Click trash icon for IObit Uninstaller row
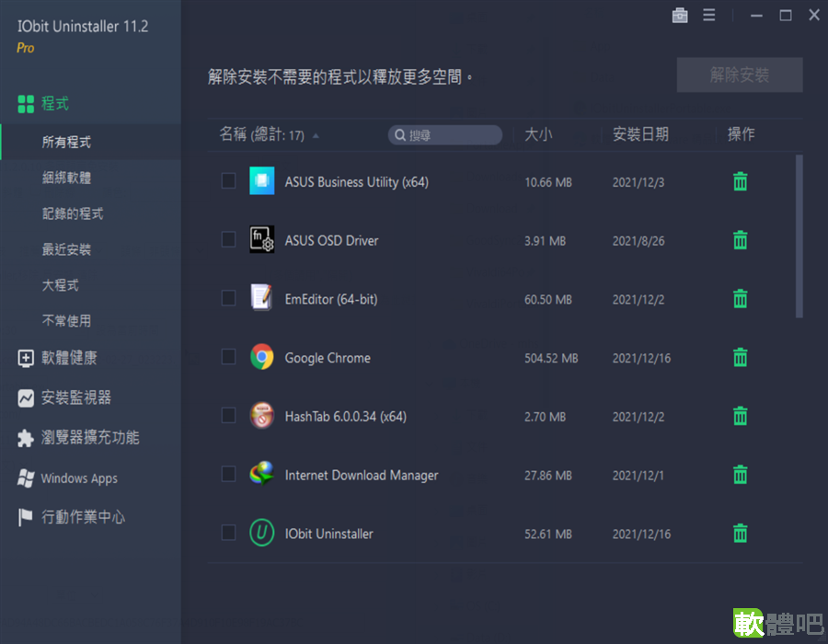 pyautogui.click(x=740, y=534)
